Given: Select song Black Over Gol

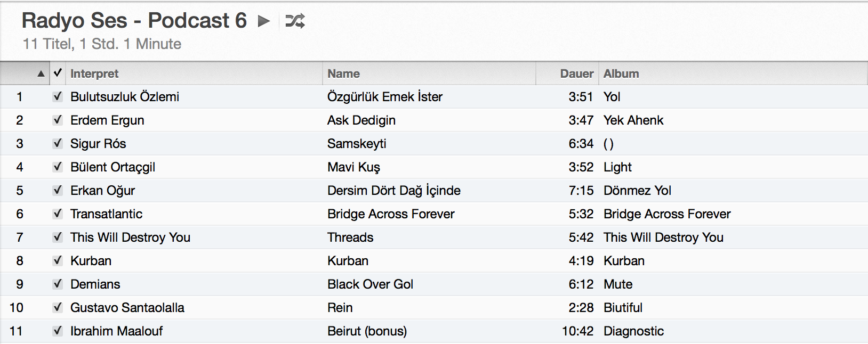Looking at the screenshot, I should 370,284.
